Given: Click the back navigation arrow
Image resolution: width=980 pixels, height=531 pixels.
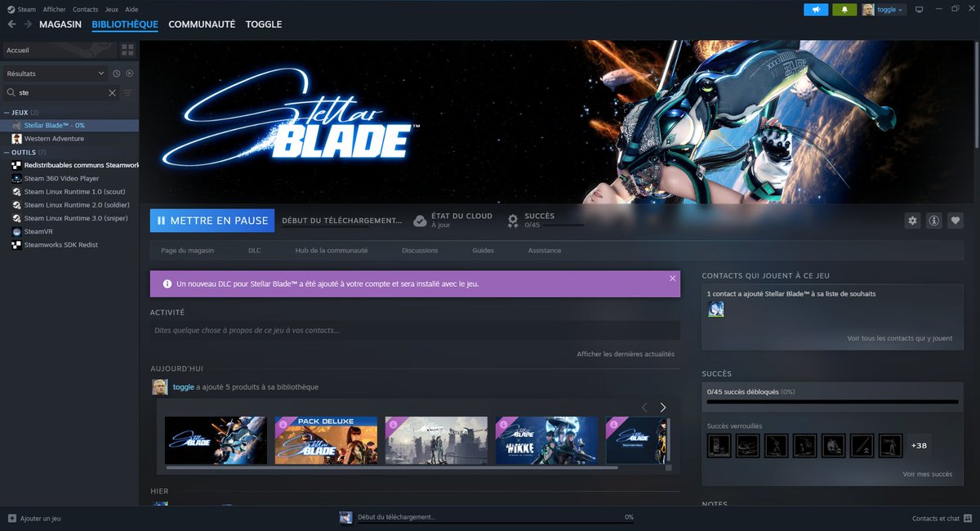Looking at the screenshot, I should [11, 25].
